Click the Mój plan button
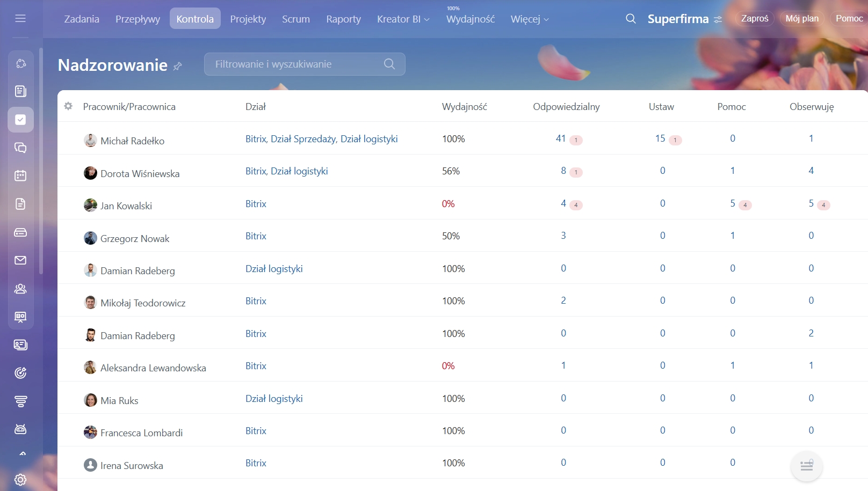The height and width of the screenshot is (491, 868). (x=802, y=18)
